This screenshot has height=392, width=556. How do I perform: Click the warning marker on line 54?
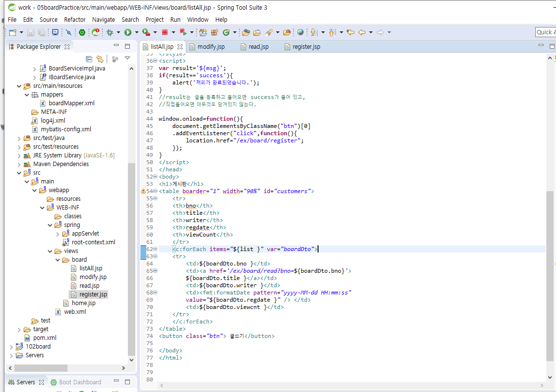click(143, 191)
